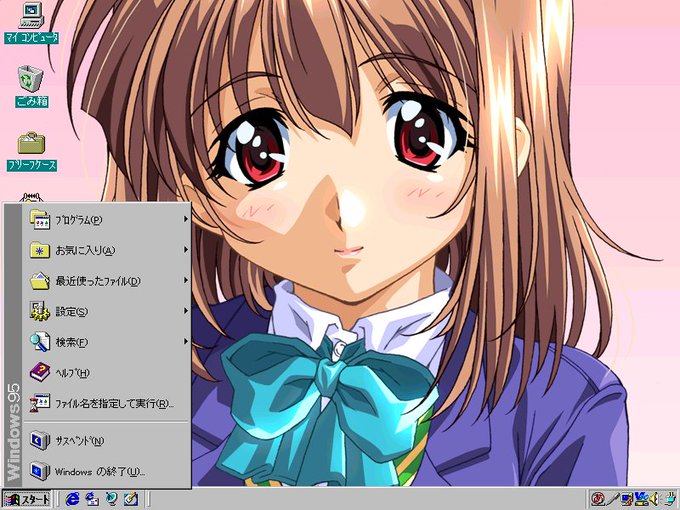The width and height of the screenshot is (680, 510).
Task: Open 設定(S) settings menu entry
Action: 107,311
